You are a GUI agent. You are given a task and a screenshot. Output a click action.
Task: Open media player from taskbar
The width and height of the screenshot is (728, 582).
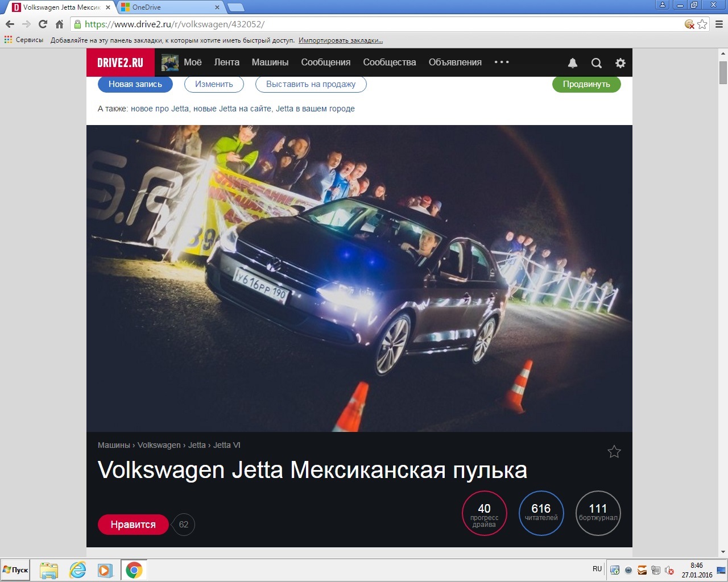pos(105,569)
